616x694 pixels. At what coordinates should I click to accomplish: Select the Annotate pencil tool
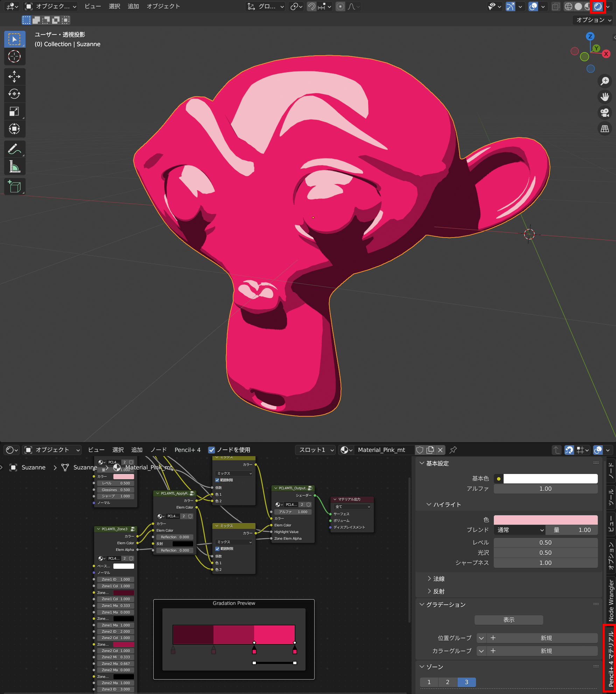click(x=14, y=149)
